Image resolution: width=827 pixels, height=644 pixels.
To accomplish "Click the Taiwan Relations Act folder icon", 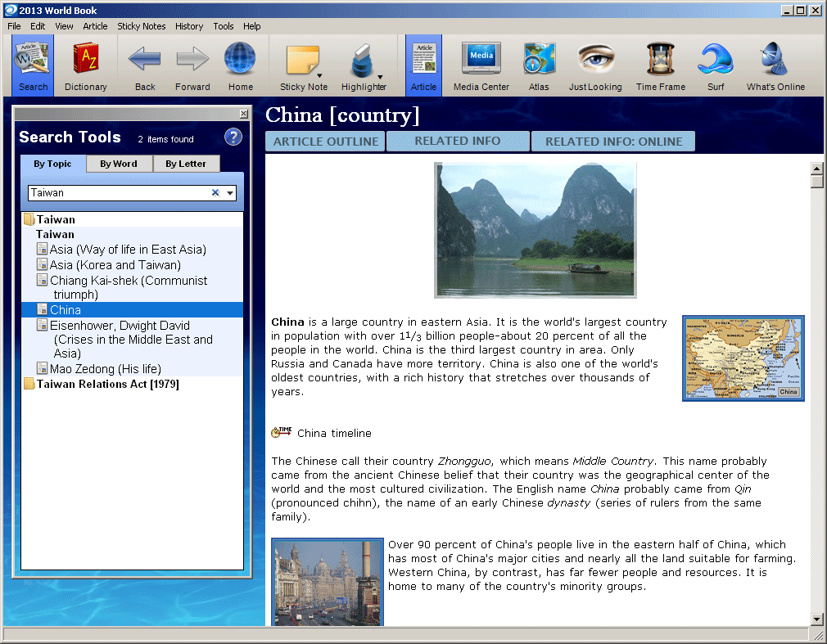I will [x=29, y=384].
